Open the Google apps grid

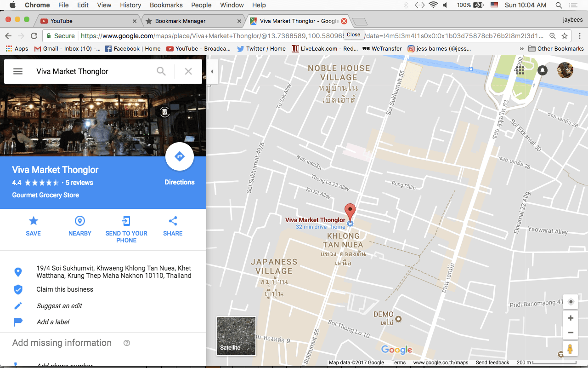click(x=520, y=70)
